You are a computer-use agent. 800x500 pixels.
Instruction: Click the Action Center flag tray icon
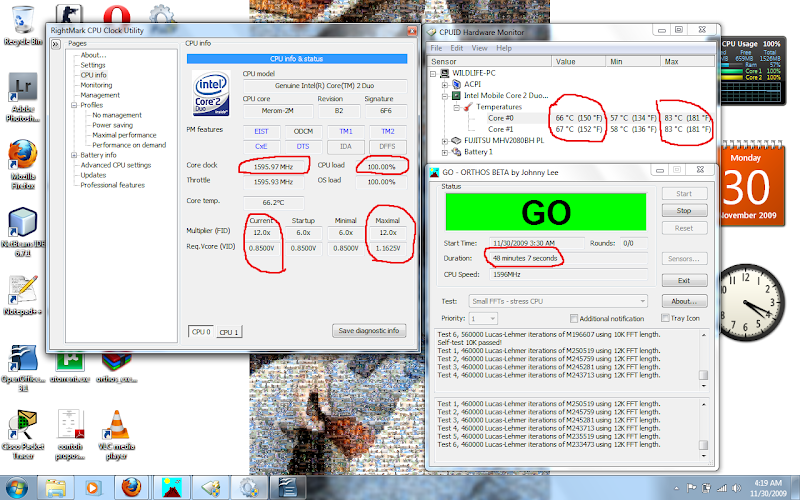[691, 488]
